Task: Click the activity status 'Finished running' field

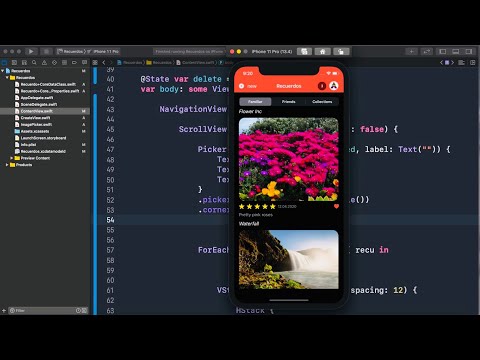Action: point(189,51)
